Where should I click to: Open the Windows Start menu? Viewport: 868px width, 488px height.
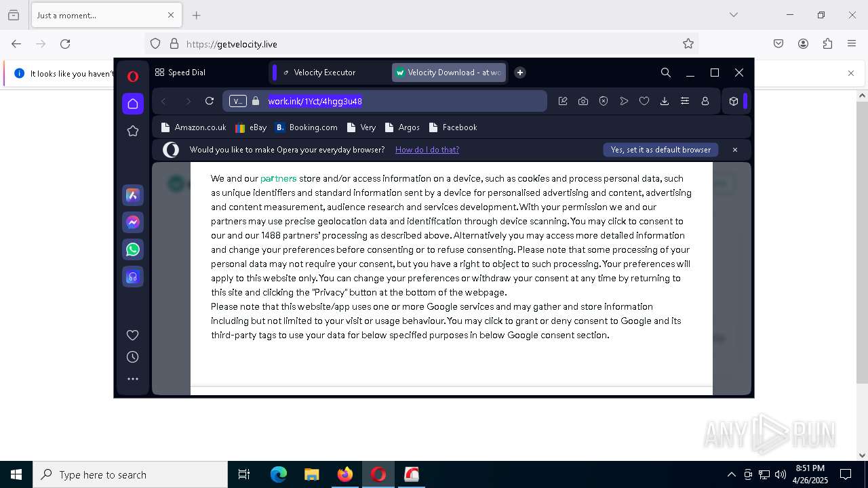(x=16, y=474)
